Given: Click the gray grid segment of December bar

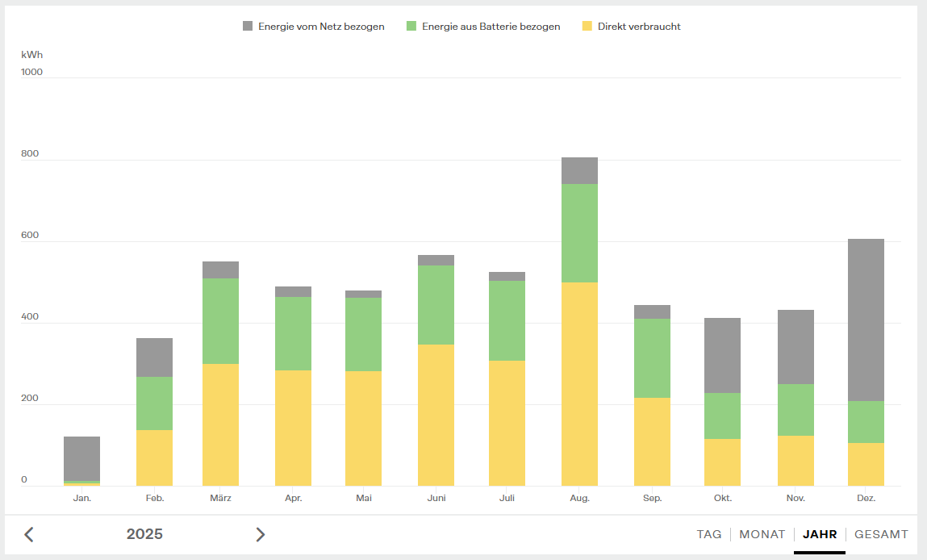Looking at the screenshot, I should tap(866, 320).
